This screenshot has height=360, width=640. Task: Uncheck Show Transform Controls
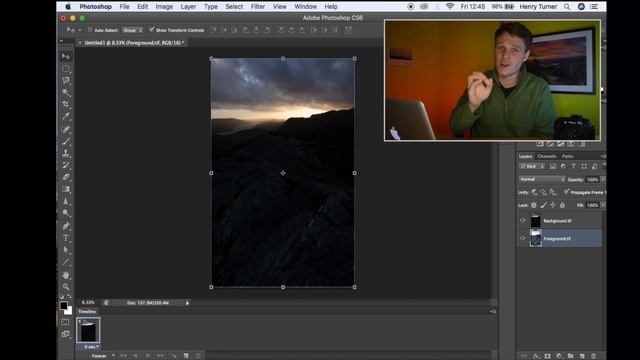point(152,29)
